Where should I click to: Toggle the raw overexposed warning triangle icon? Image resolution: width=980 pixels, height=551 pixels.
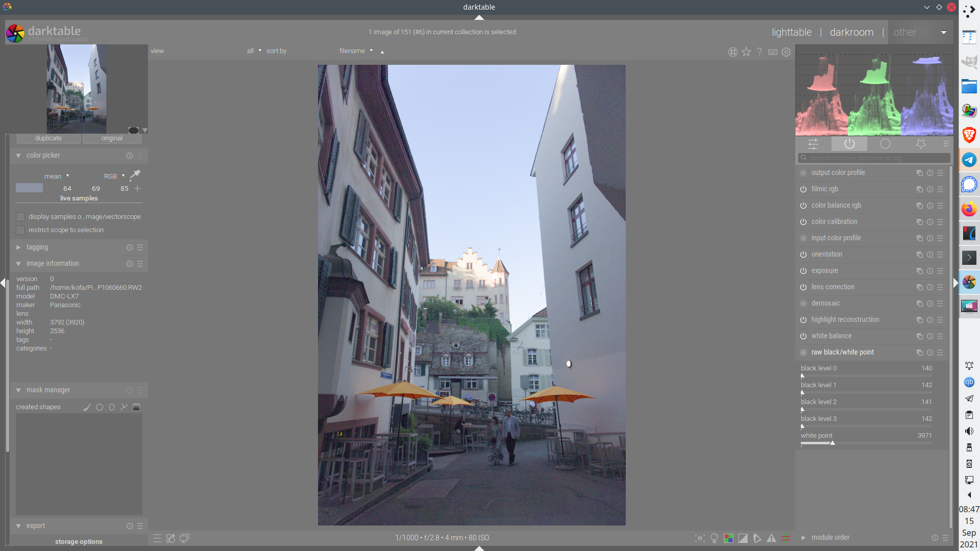click(x=771, y=538)
